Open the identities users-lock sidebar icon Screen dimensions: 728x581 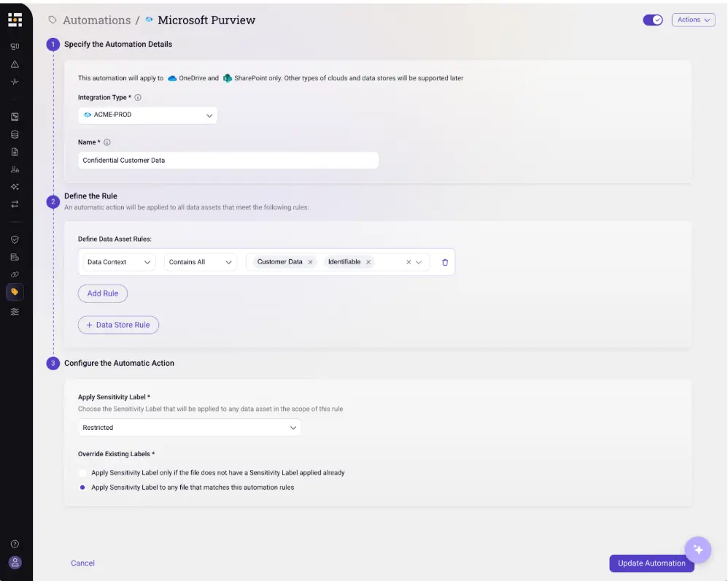15,169
